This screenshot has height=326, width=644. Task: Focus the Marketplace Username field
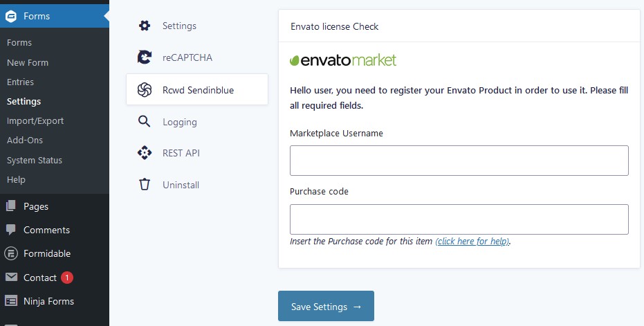[459, 161]
